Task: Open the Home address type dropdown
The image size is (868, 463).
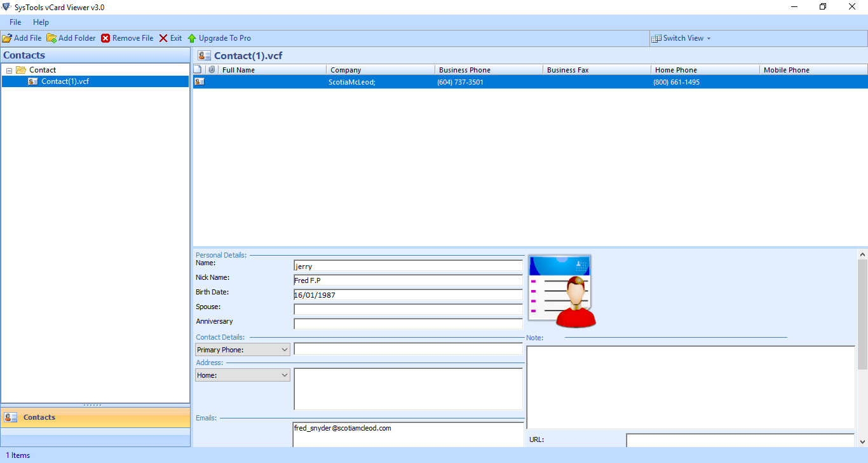Action: (x=243, y=375)
